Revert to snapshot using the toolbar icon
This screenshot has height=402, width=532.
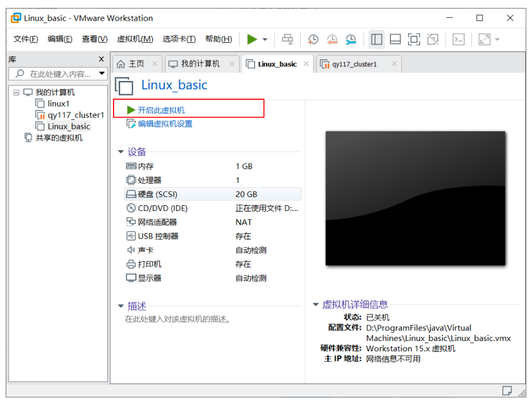(x=332, y=39)
